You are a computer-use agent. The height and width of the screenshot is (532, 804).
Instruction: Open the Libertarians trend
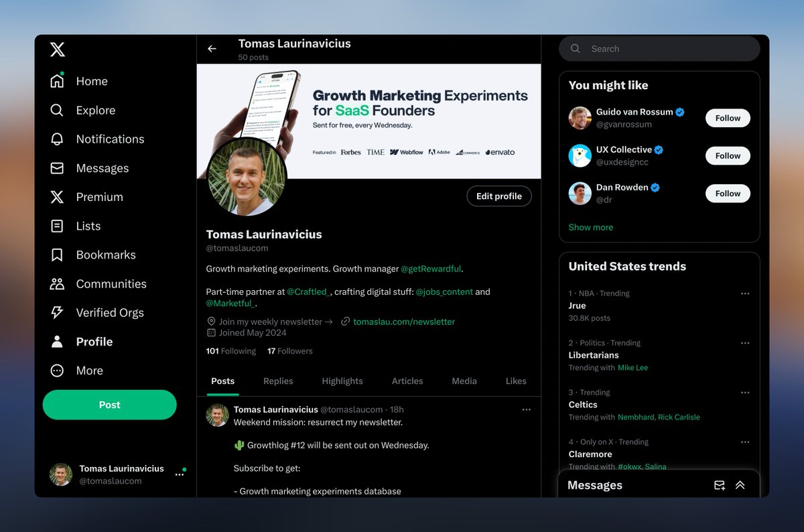593,355
